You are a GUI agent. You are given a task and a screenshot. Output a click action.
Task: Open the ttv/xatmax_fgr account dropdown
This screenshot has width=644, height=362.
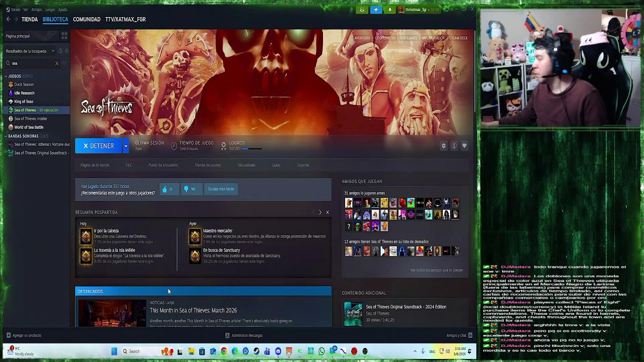point(419,10)
